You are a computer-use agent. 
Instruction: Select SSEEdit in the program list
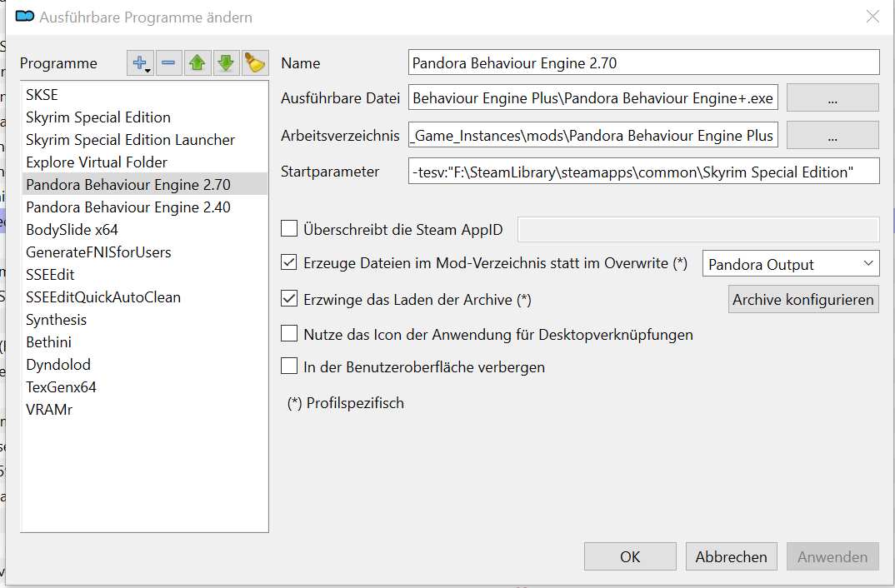144,274
